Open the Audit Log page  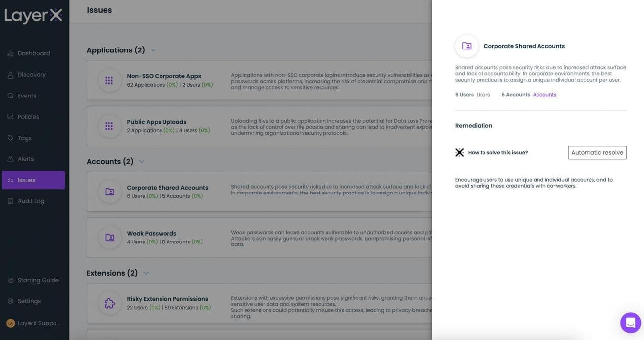31,201
